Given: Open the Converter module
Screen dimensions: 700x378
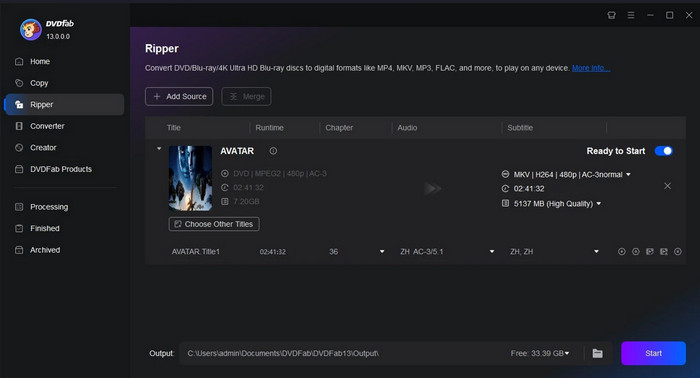Looking at the screenshot, I should [47, 126].
